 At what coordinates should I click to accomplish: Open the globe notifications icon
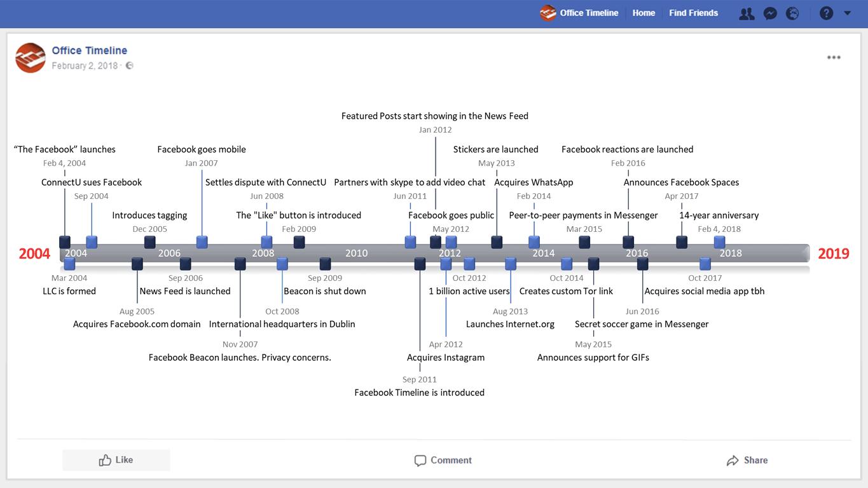(792, 13)
